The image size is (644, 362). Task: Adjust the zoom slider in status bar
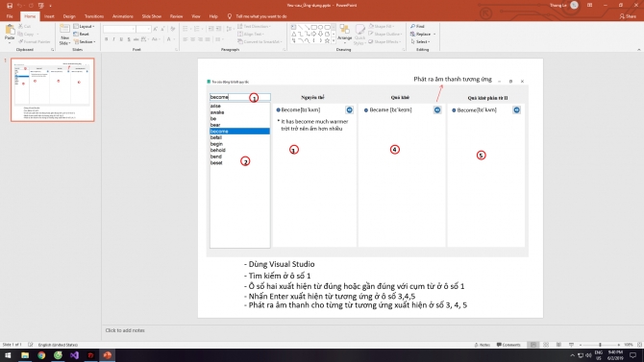click(x=600, y=345)
